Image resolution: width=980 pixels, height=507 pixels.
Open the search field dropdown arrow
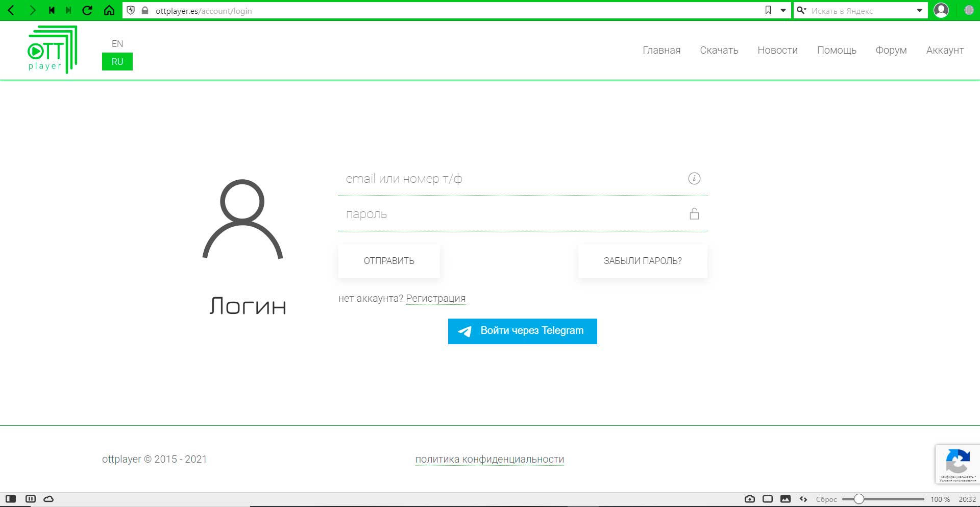920,10
